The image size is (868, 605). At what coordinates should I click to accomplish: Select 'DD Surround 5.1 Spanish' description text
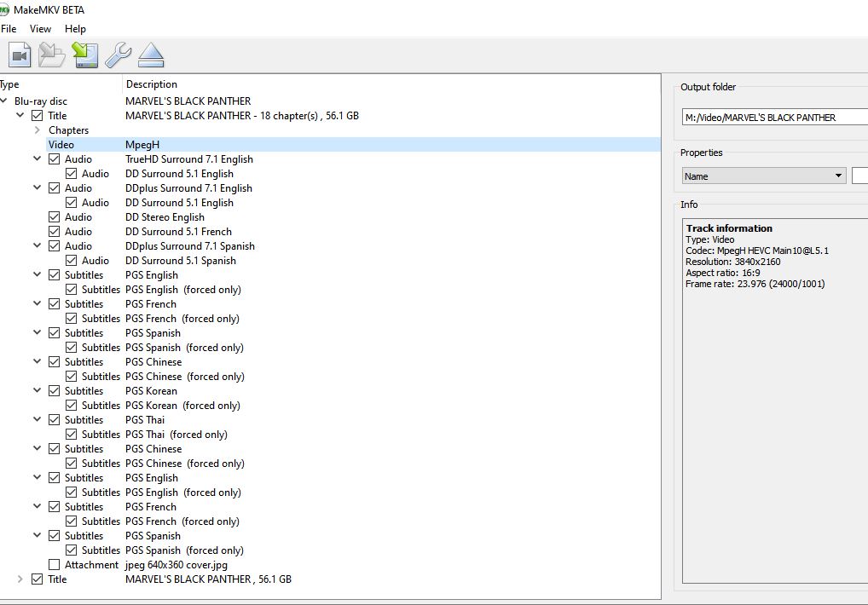pyautogui.click(x=181, y=261)
